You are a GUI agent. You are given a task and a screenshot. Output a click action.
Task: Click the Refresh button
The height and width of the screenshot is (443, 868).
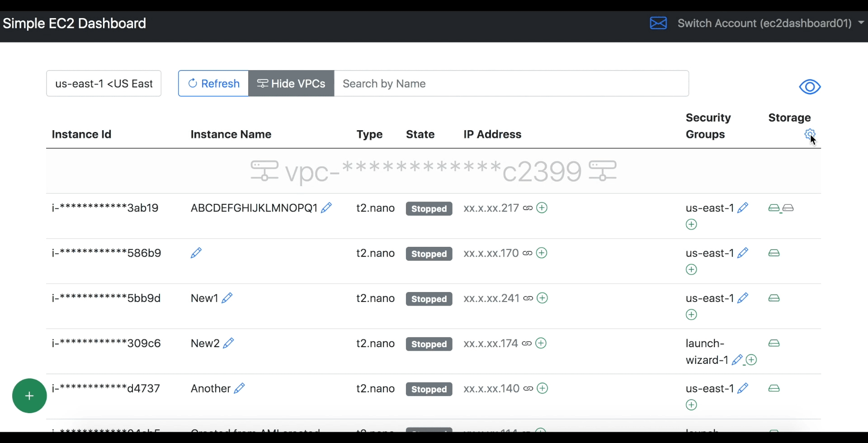tap(213, 84)
